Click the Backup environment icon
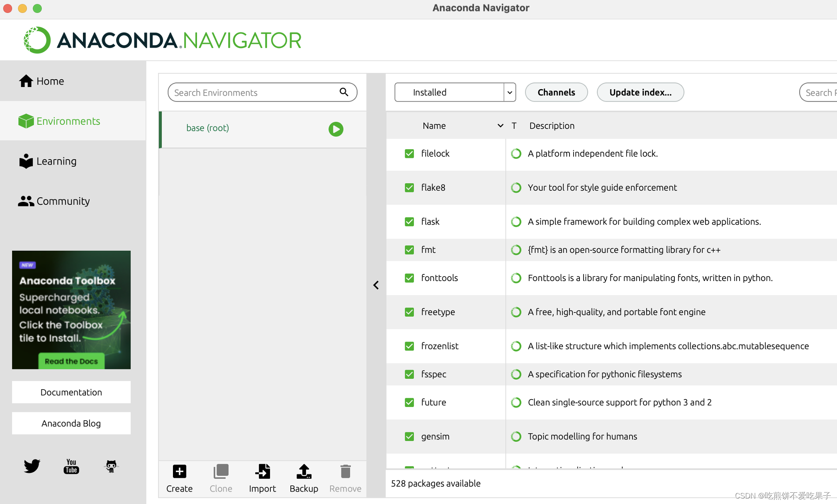Viewport: 837px width, 504px height. point(304,472)
